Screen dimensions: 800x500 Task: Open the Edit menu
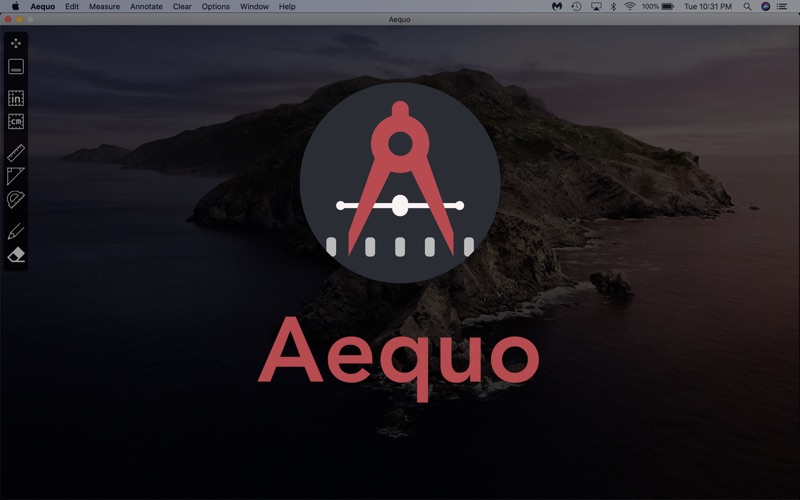click(x=72, y=7)
